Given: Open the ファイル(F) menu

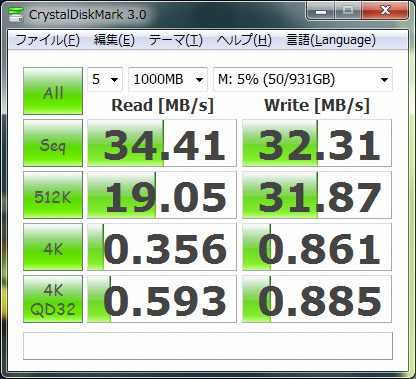Looking at the screenshot, I should 48,40.
